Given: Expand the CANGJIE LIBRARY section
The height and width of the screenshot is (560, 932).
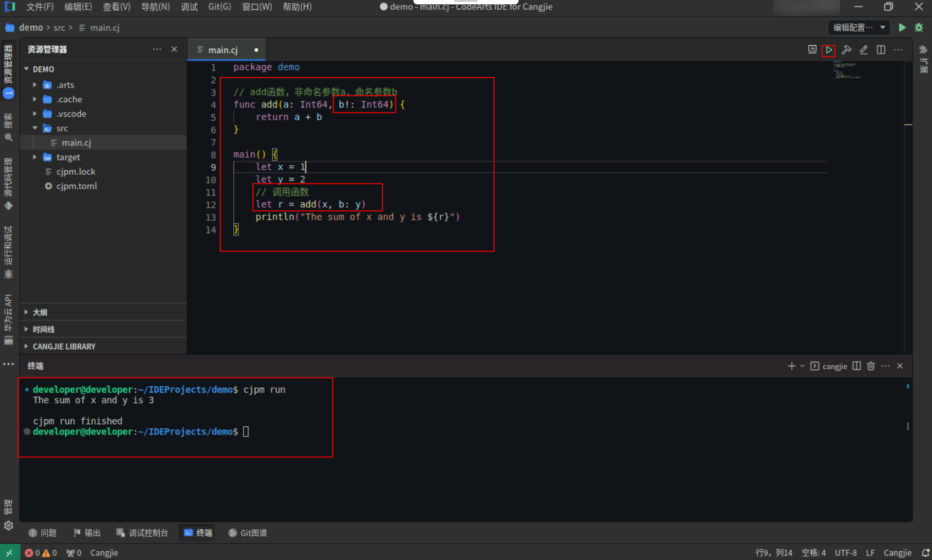Looking at the screenshot, I should [x=103, y=346].
